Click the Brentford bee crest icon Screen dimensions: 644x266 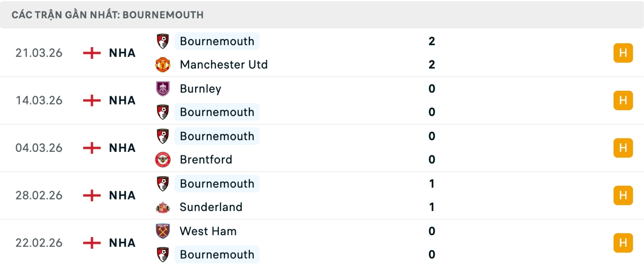163,160
